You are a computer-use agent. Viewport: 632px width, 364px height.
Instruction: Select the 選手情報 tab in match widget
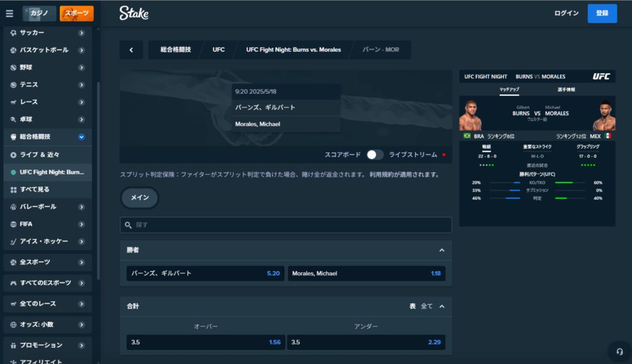click(567, 89)
